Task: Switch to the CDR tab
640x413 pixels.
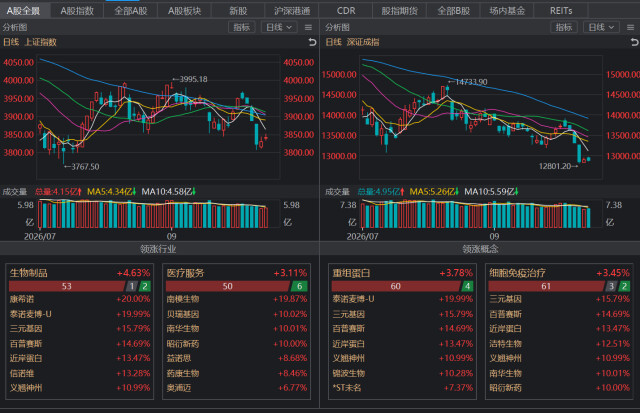Action: (346, 11)
